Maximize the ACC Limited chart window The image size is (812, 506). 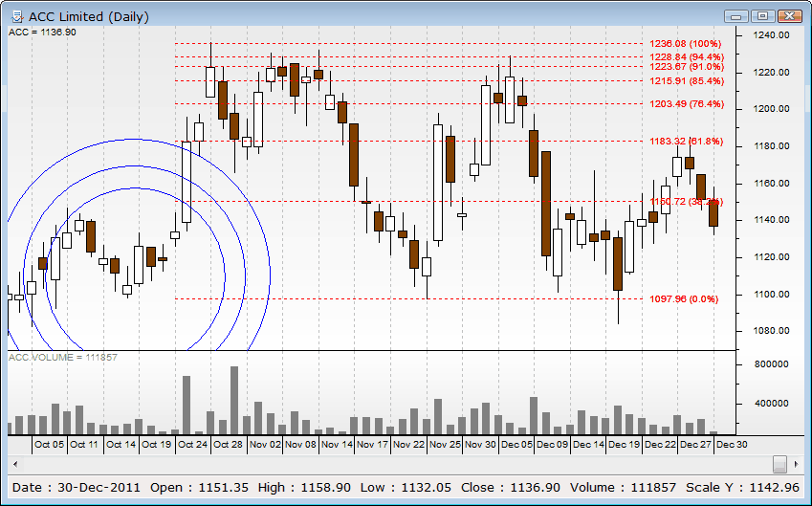pyautogui.click(x=761, y=15)
